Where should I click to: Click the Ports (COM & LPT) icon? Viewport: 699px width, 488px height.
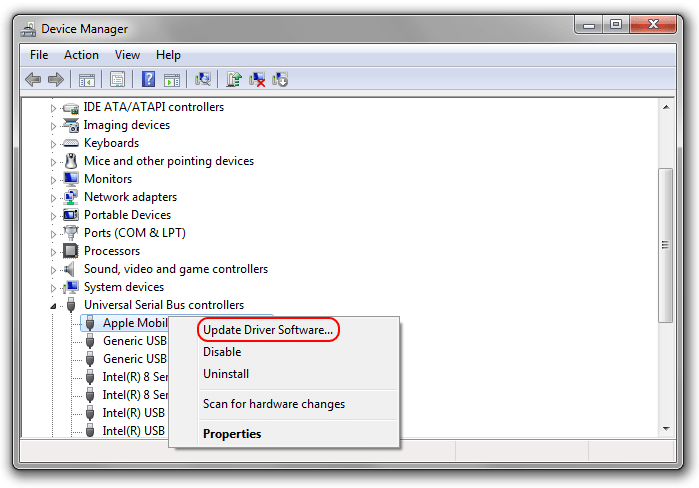coord(70,233)
